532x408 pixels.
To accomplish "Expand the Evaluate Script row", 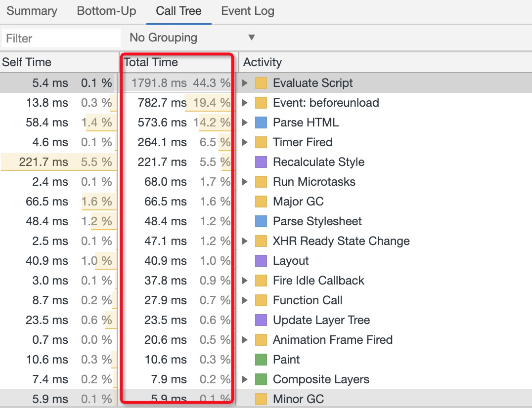I will 245,83.
